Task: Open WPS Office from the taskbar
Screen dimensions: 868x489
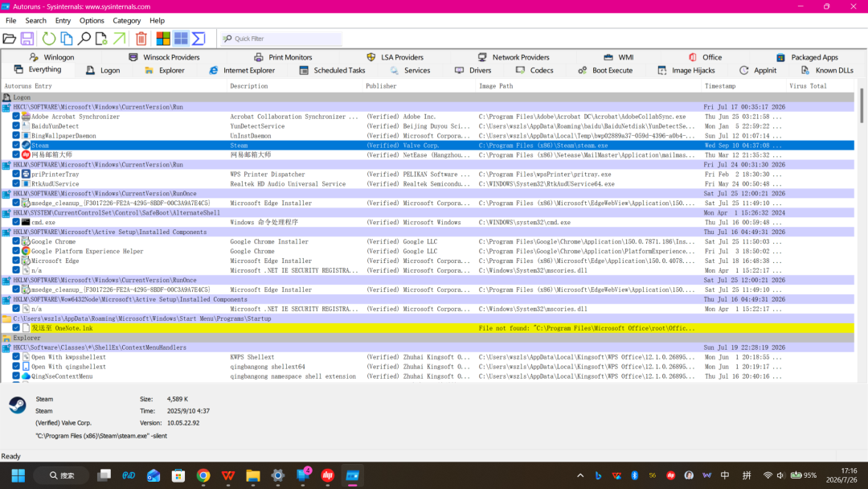Action: pyautogui.click(x=228, y=475)
